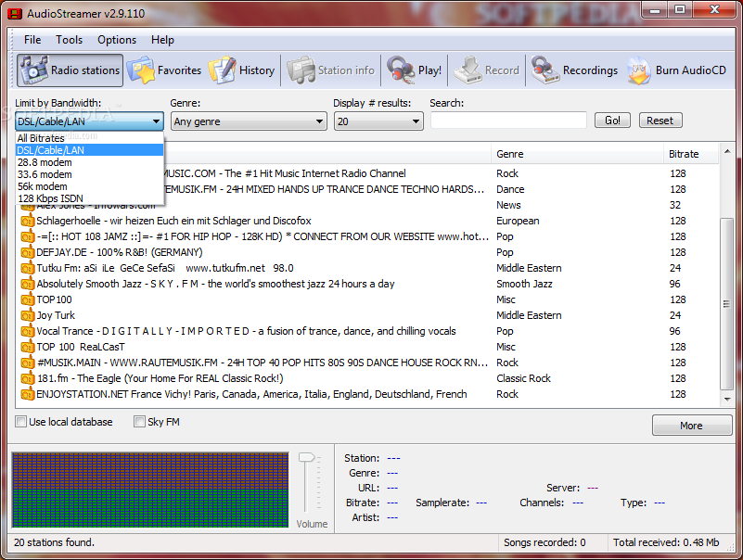
Task: Open Burn AudioCD
Action: [x=676, y=70]
